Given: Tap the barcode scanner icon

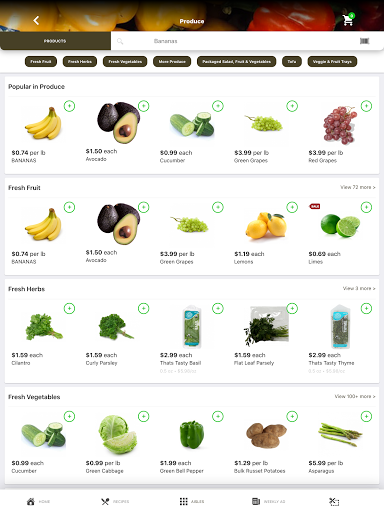Looking at the screenshot, I should [x=364, y=41].
